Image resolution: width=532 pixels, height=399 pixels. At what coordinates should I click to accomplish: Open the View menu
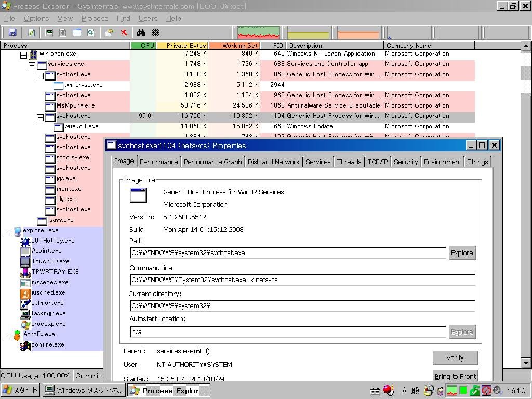tap(65, 18)
